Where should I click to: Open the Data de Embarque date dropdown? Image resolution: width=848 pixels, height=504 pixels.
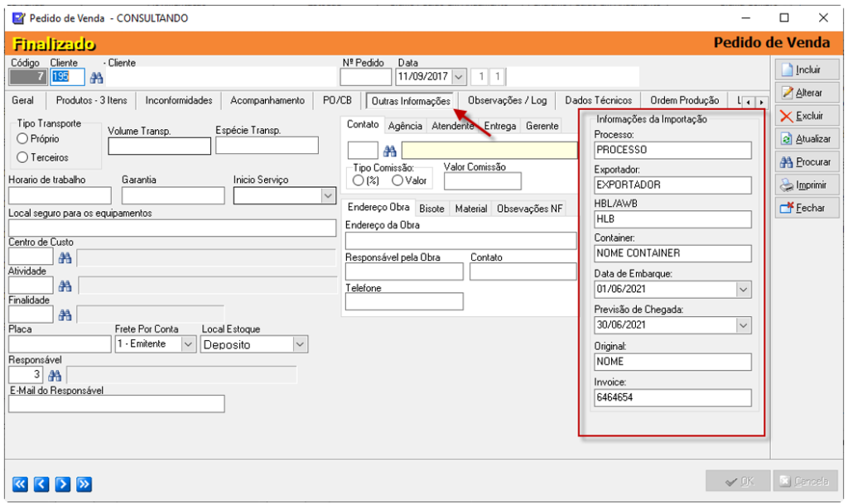tap(744, 290)
